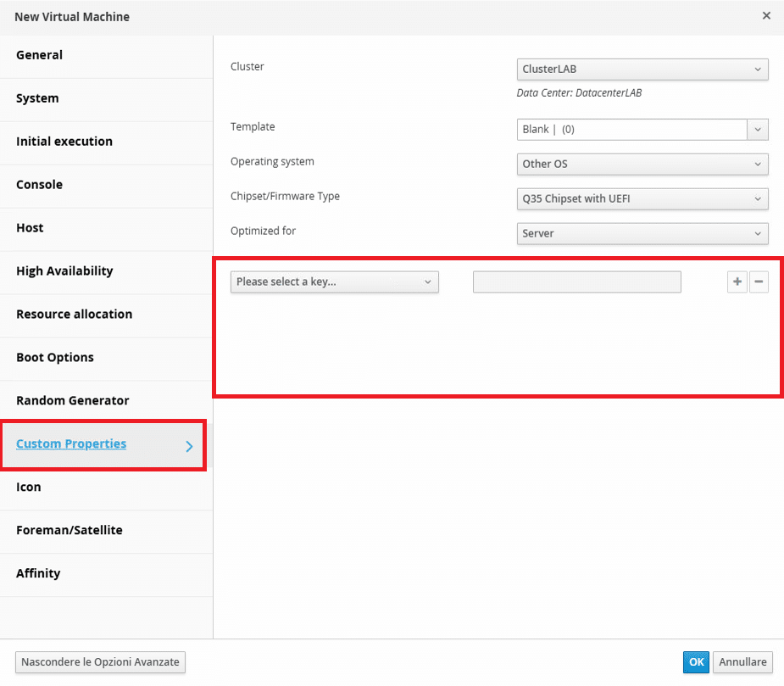784x686 pixels.
Task: Switch to the System tab
Action: click(x=107, y=99)
